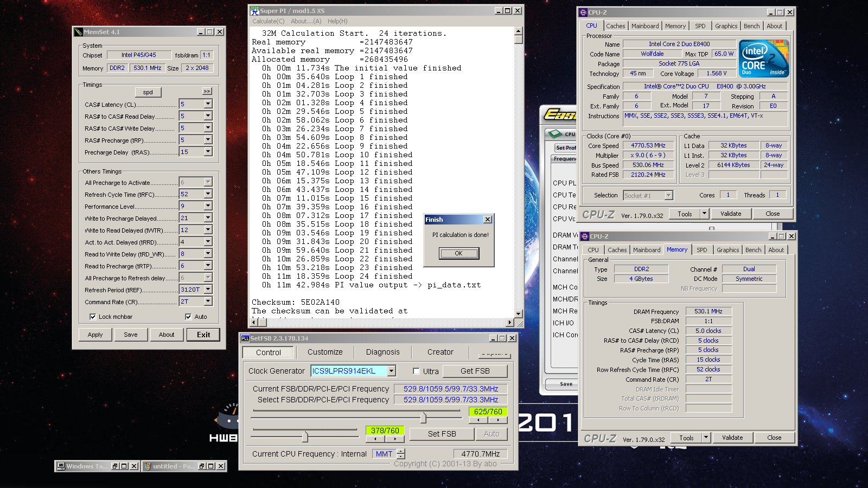868x488 pixels.
Task: Toggle the Lock mchbar checkbox
Action: point(93,317)
